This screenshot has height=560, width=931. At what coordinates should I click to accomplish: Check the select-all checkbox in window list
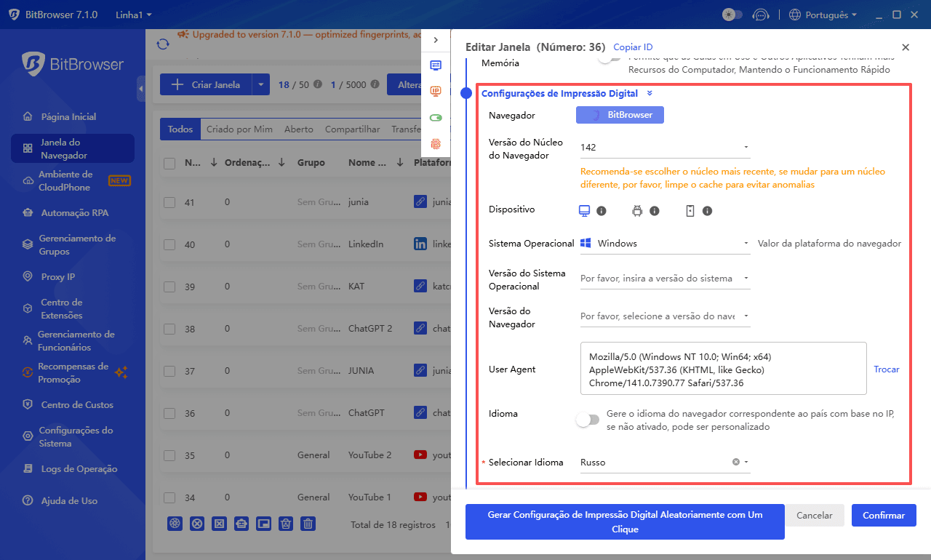click(x=169, y=162)
